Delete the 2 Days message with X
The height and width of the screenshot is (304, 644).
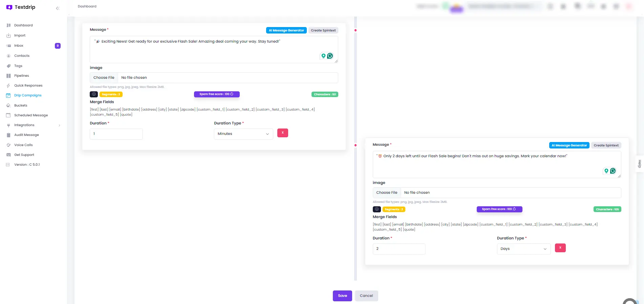point(560,248)
